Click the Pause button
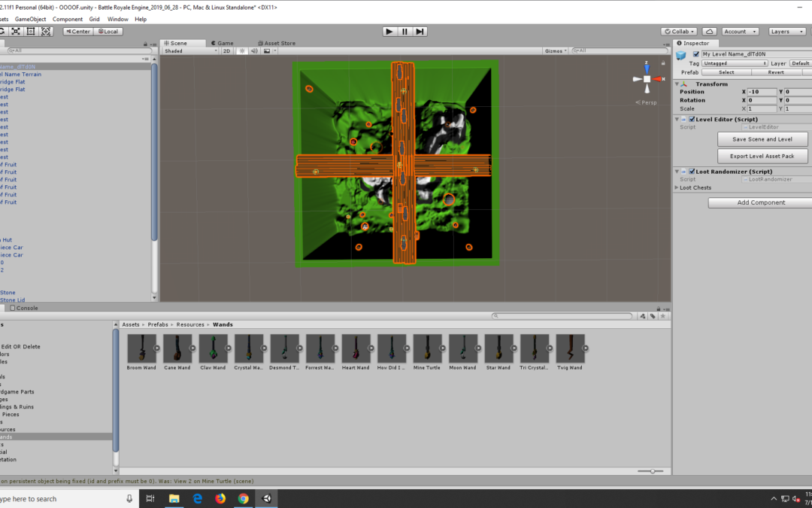This screenshot has width=812, height=508. (x=404, y=32)
